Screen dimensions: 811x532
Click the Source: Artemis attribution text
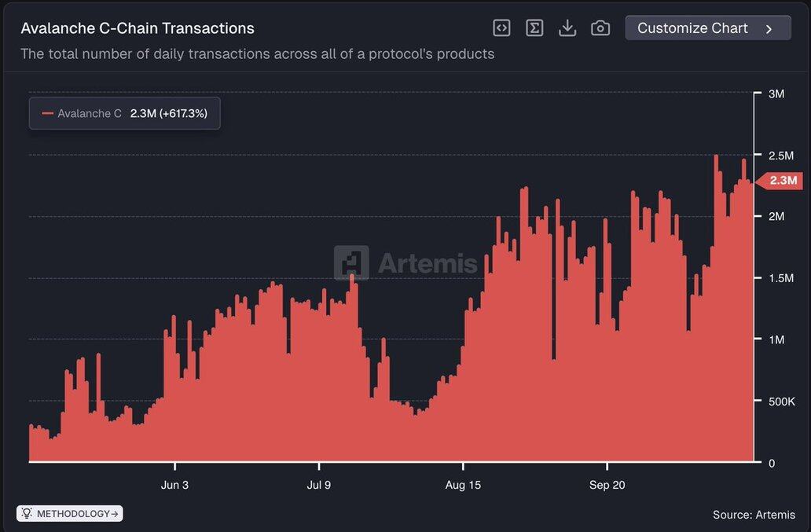pos(754,515)
